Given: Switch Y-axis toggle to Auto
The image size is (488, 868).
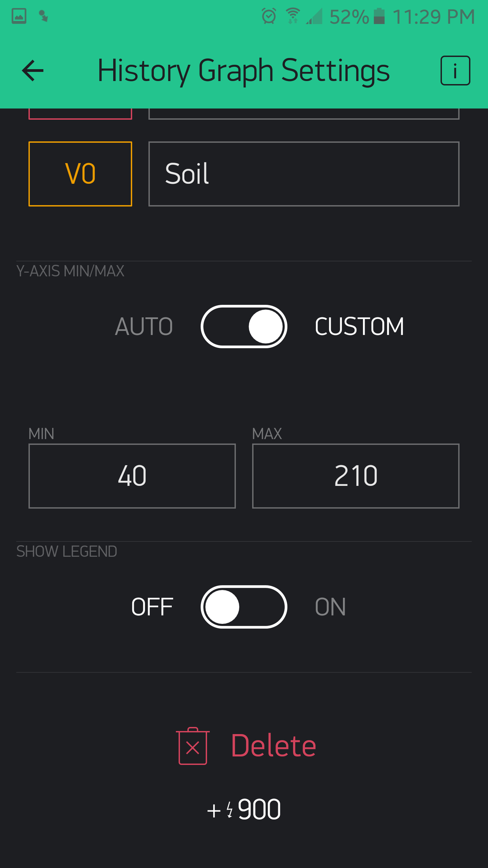Looking at the screenshot, I should 244,327.
